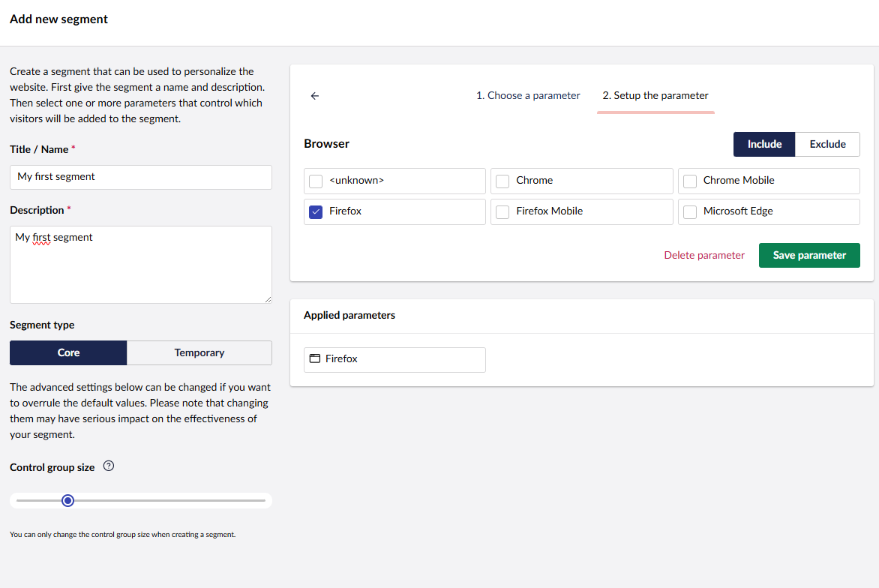
Task: Check the <unknown> browser option
Action: pos(316,181)
